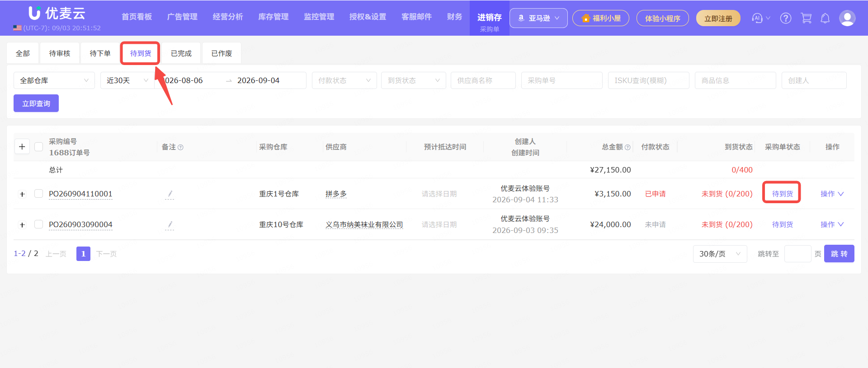
Task: Click the 优麦云 logo
Action: tap(57, 13)
